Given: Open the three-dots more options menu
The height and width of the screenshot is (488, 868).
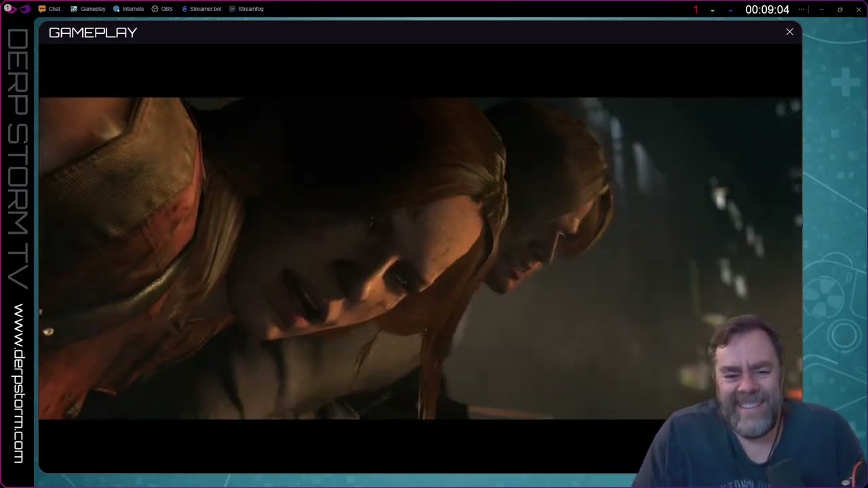Looking at the screenshot, I should pos(802,9).
